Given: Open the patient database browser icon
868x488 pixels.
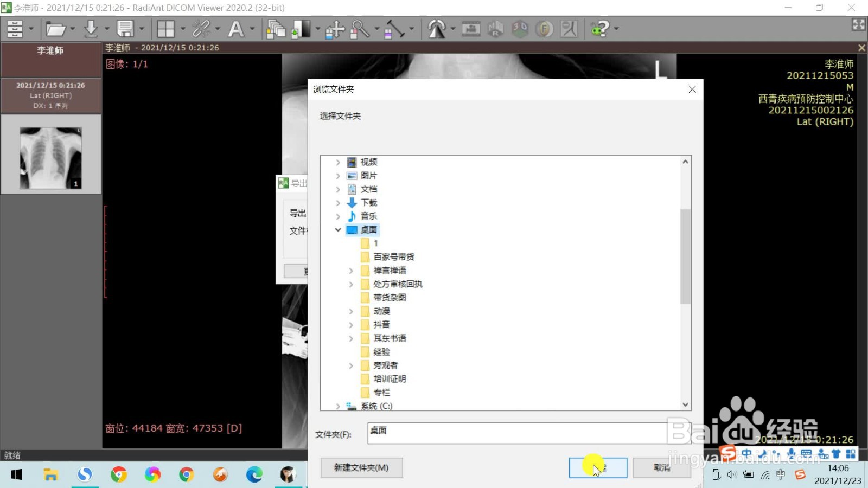Looking at the screenshot, I should click(15, 29).
